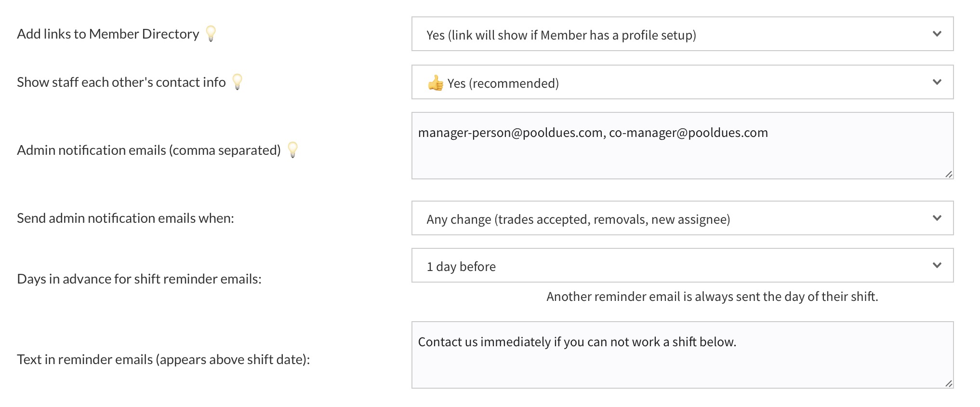Click the thumbs-up icon in Yes (recommended)
Screen dimensions: 980x407
pos(436,83)
